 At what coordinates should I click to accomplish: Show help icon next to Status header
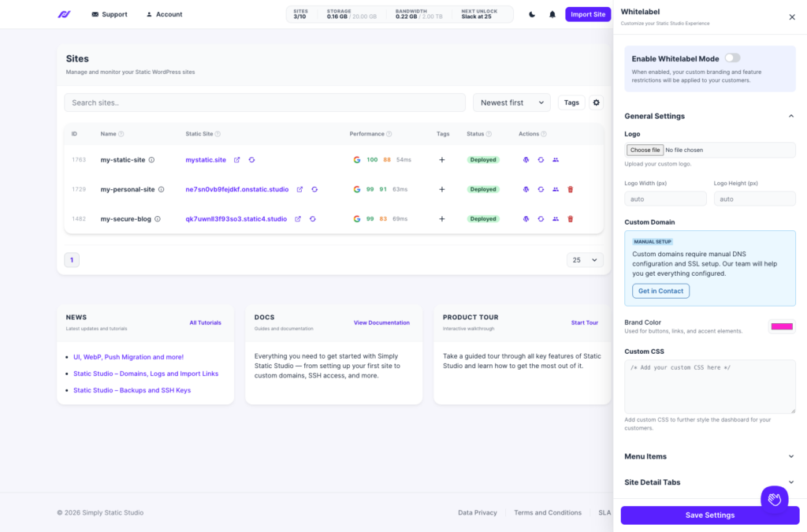[x=489, y=134]
